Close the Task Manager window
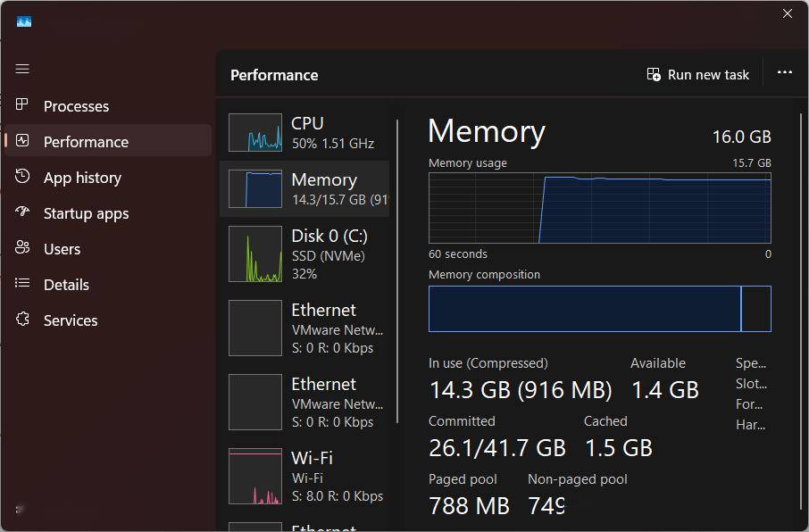The image size is (809, 532). coord(788,13)
